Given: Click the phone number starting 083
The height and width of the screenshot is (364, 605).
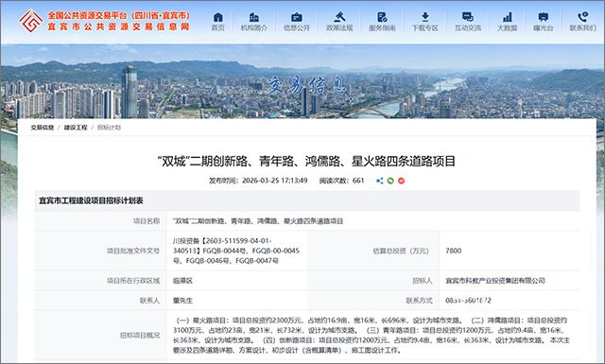Looking at the screenshot, I should click(x=469, y=301).
